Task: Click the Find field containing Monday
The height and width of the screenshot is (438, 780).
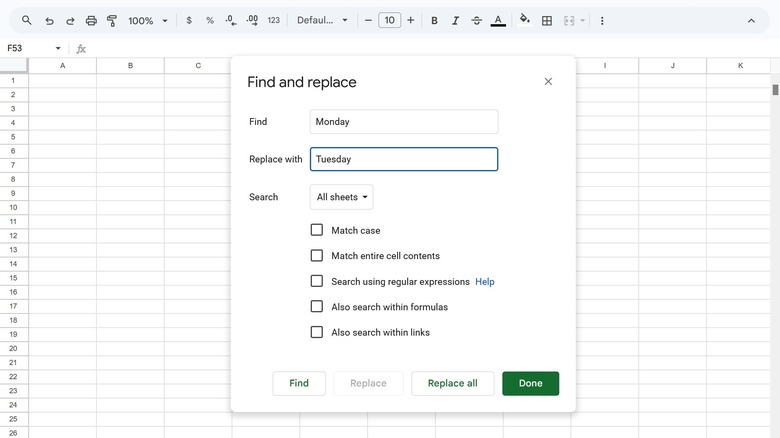Action: tap(404, 121)
